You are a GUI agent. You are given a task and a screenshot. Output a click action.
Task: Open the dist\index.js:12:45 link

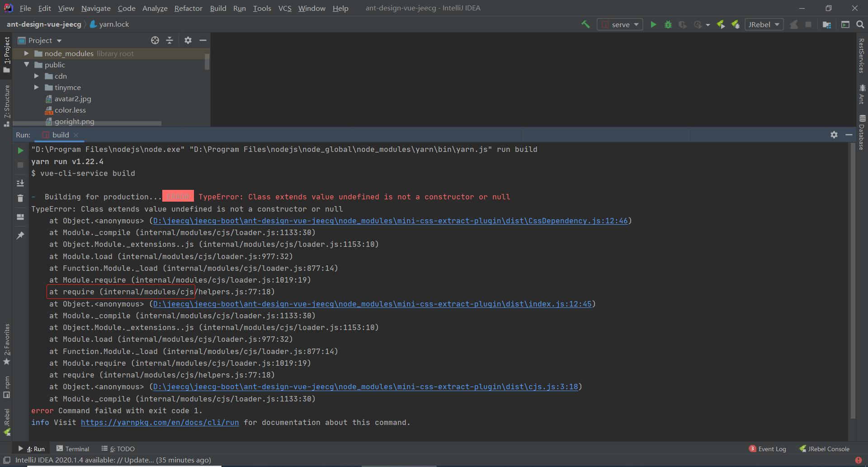tap(373, 304)
